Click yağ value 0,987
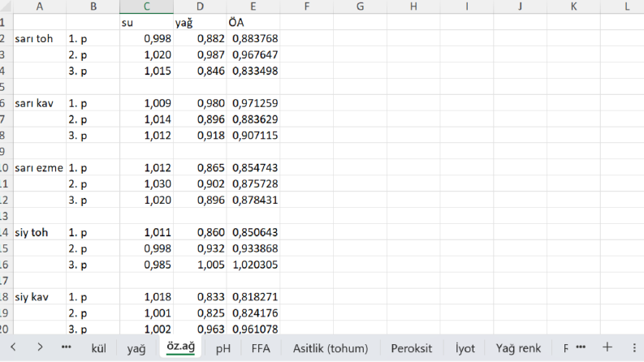The height and width of the screenshot is (362, 644). pos(200,54)
